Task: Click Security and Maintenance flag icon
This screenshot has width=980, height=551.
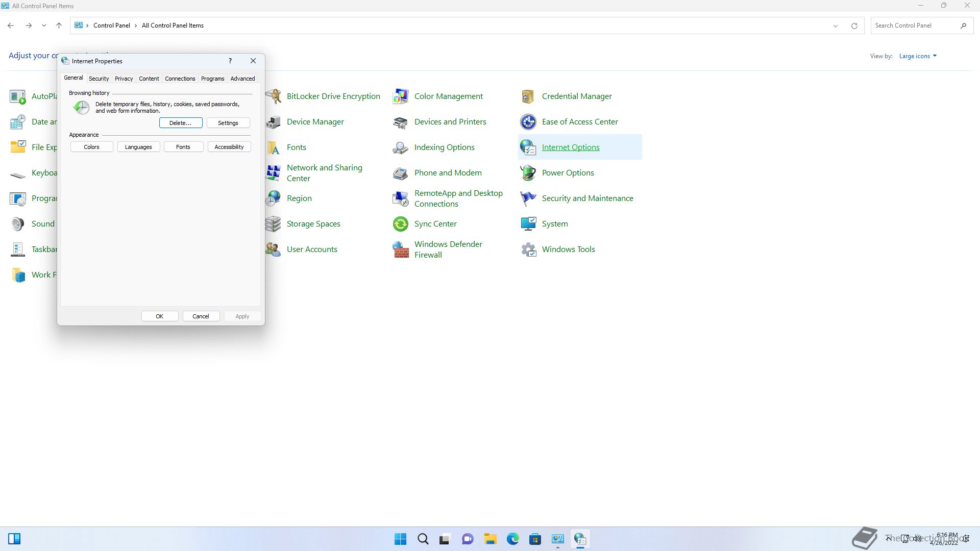Action: (528, 198)
